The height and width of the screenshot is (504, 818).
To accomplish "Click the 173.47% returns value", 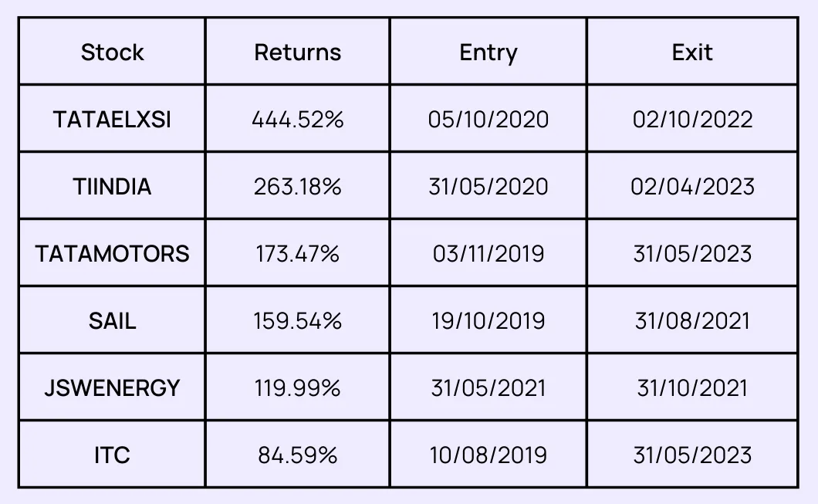I will 297,254.
